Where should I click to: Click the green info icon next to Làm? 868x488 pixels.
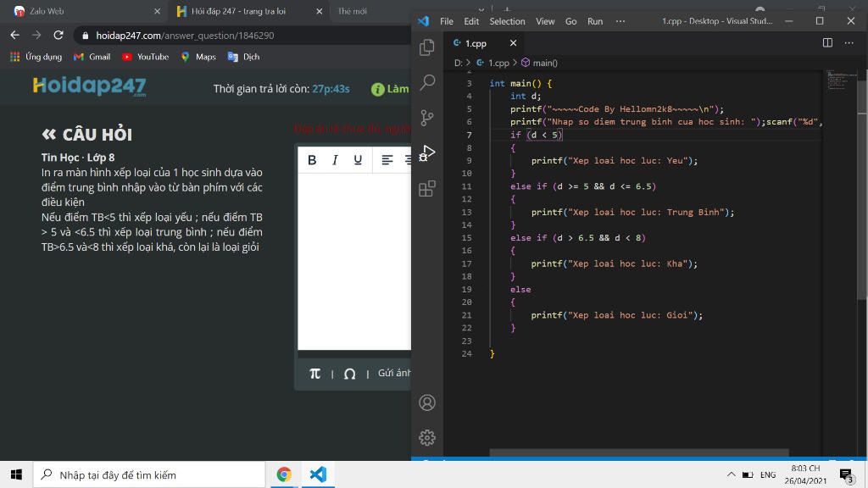pyautogui.click(x=377, y=89)
